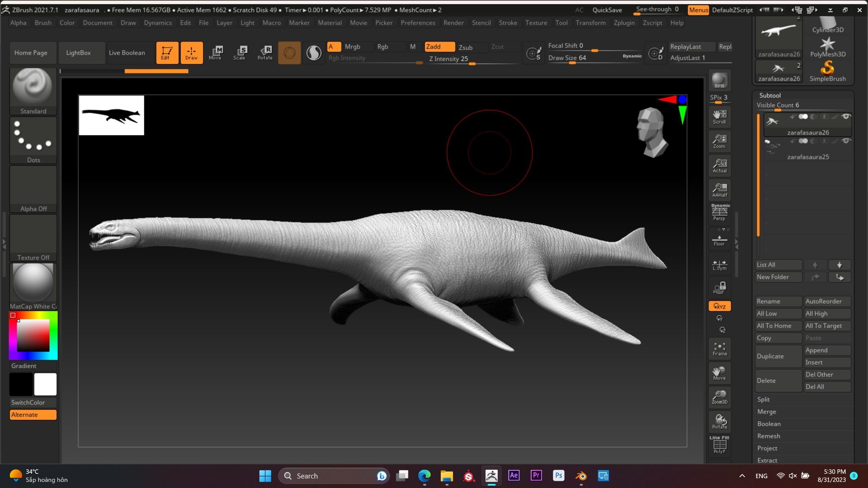Adjust the Z Intensity slider
868x488 pixels.
(473, 59)
